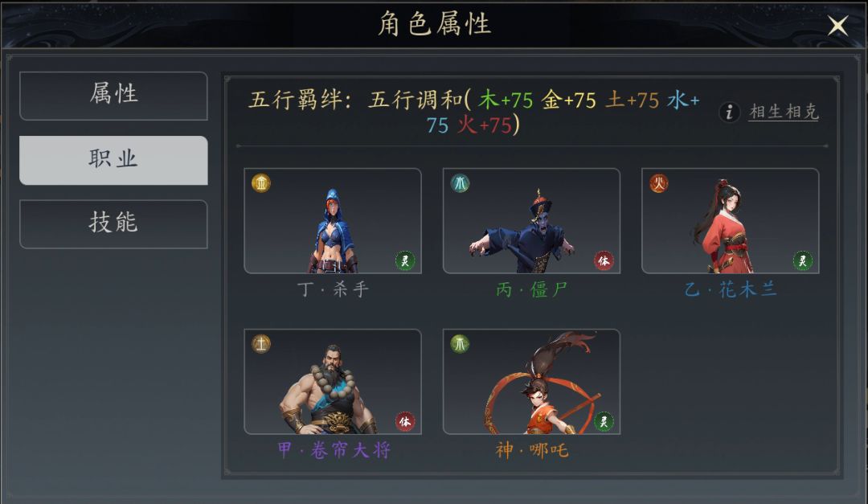Screen dimensions: 868x504
Task: Select the 丁·杀手 character portrait
Action: pyautogui.click(x=333, y=221)
